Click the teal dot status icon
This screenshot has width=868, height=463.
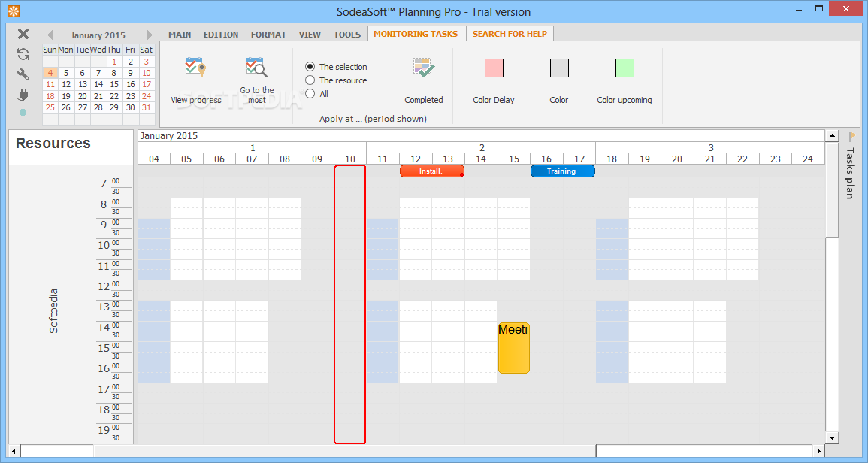coord(23,113)
